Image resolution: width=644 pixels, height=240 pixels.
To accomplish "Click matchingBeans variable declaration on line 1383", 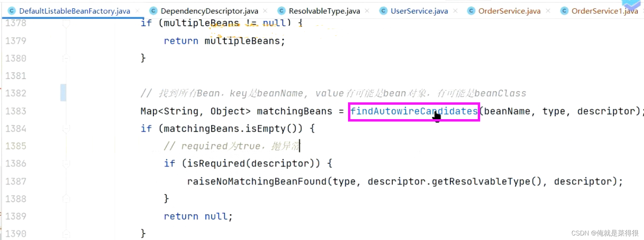I will (294, 111).
